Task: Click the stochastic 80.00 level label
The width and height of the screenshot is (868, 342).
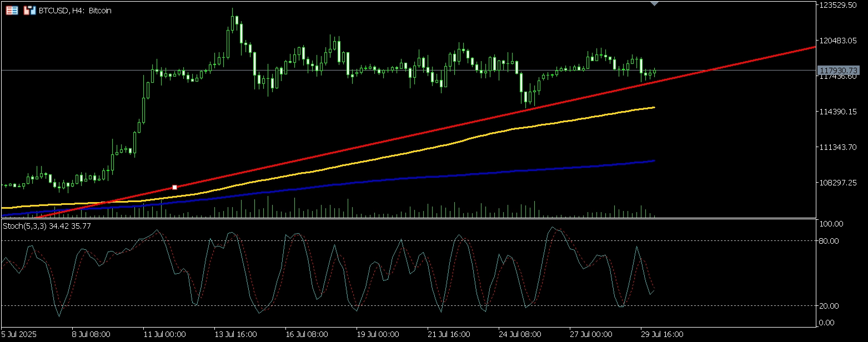Action: click(831, 241)
